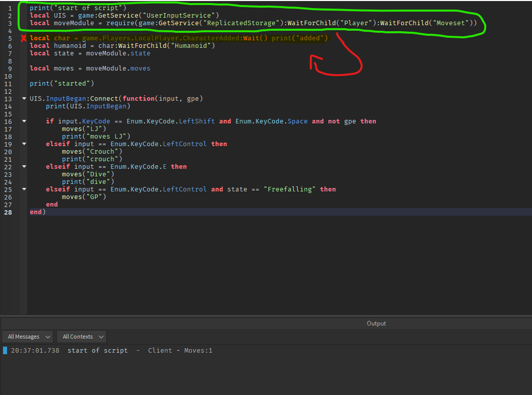Fold the if block on line 16
The height and width of the screenshot is (395, 532).
pyautogui.click(x=24, y=121)
